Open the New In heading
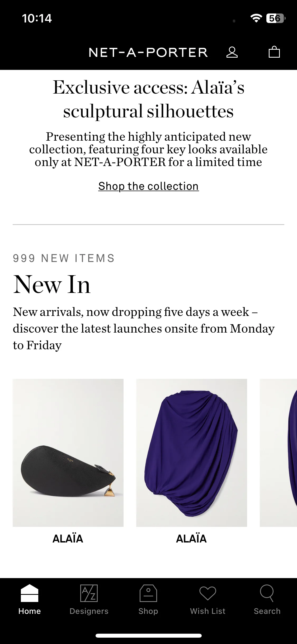Viewport: 297px width, 644px height. (52, 284)
